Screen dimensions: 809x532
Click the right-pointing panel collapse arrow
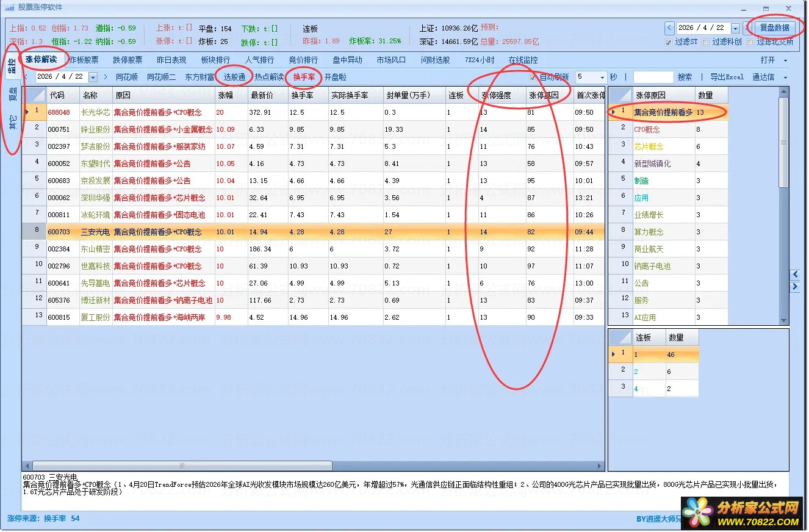coord(796,287)
